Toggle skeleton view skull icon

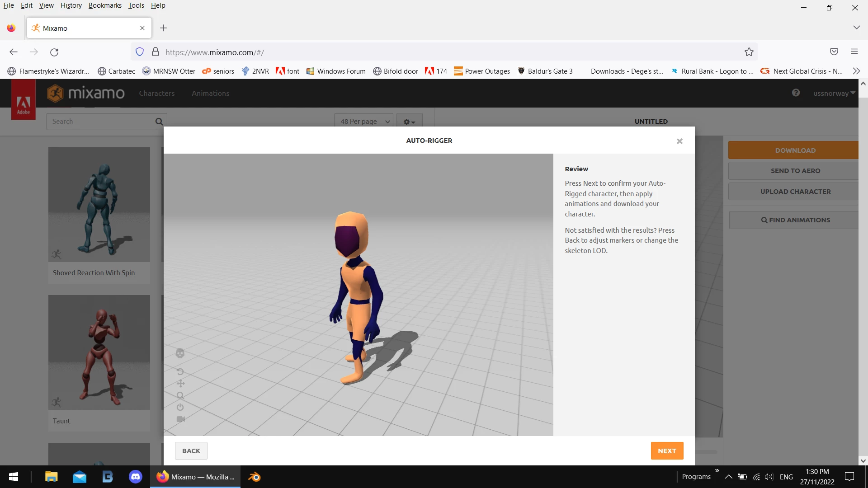(180, 353)
